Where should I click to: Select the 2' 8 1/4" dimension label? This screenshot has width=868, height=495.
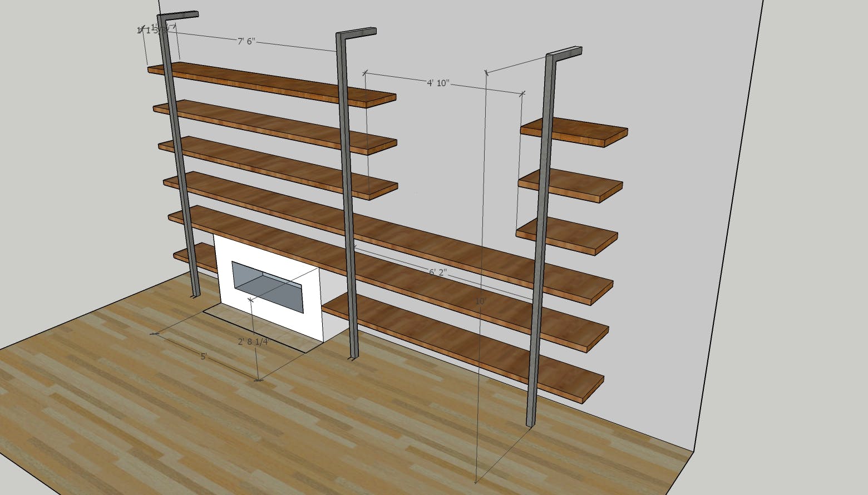pos(253,341)
